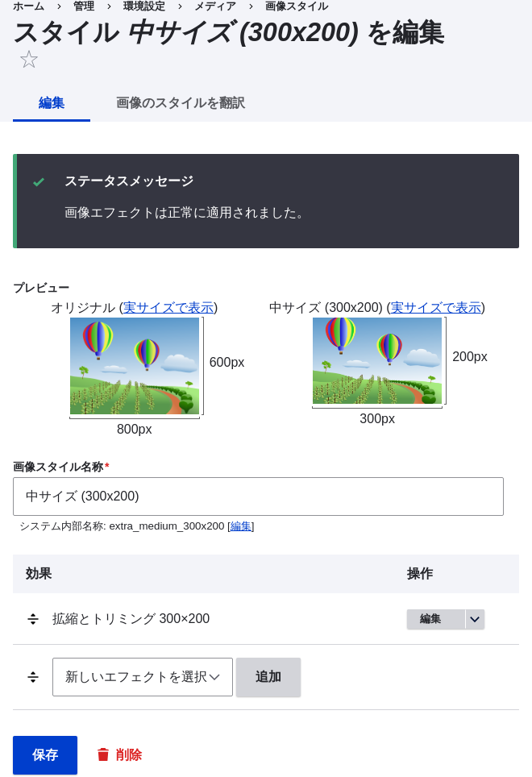This screenshot has height=777, width=532.
Task: Select the 編集 tab
Action: coord(51,103)
